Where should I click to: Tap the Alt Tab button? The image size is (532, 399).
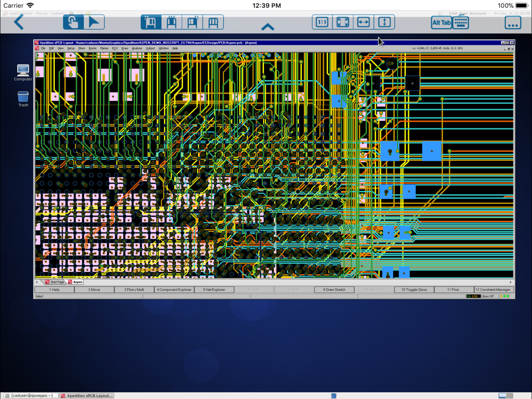441,23
